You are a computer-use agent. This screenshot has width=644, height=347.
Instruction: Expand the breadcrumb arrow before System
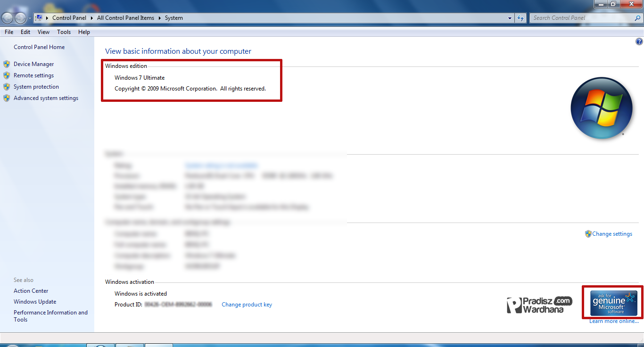[159, 18]
